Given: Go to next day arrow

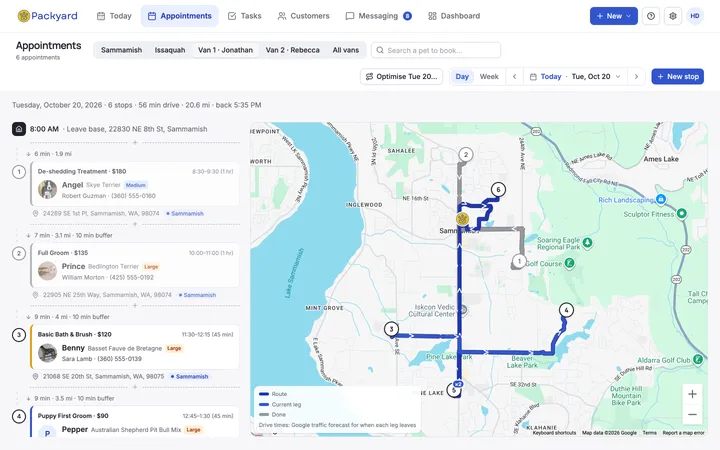Looking at the screenshot, I should click(636, 77).
